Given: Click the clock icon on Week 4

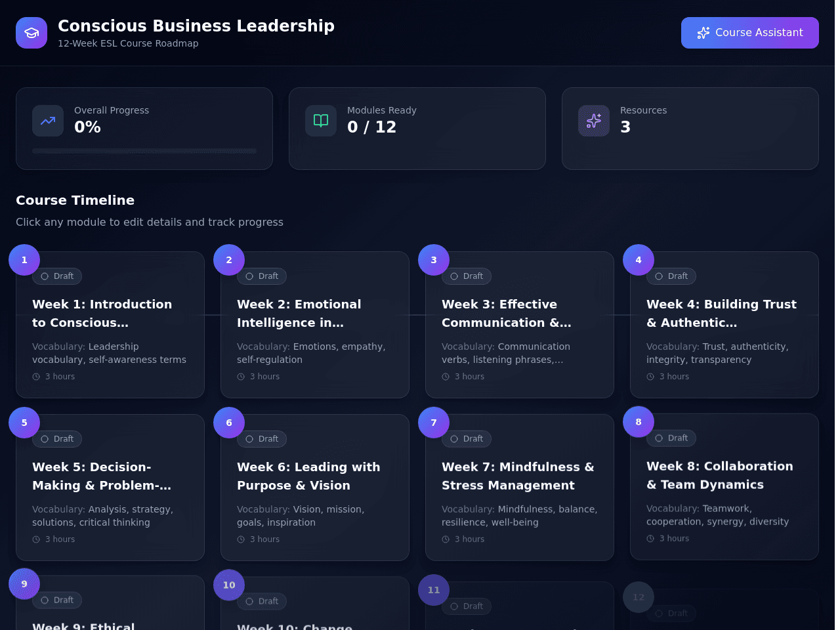Looking at the screenshot, I should [x=650, y=377].
